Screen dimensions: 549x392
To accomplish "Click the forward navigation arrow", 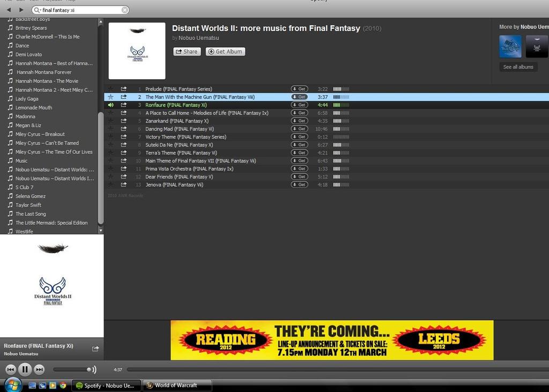I will [21, 10].
